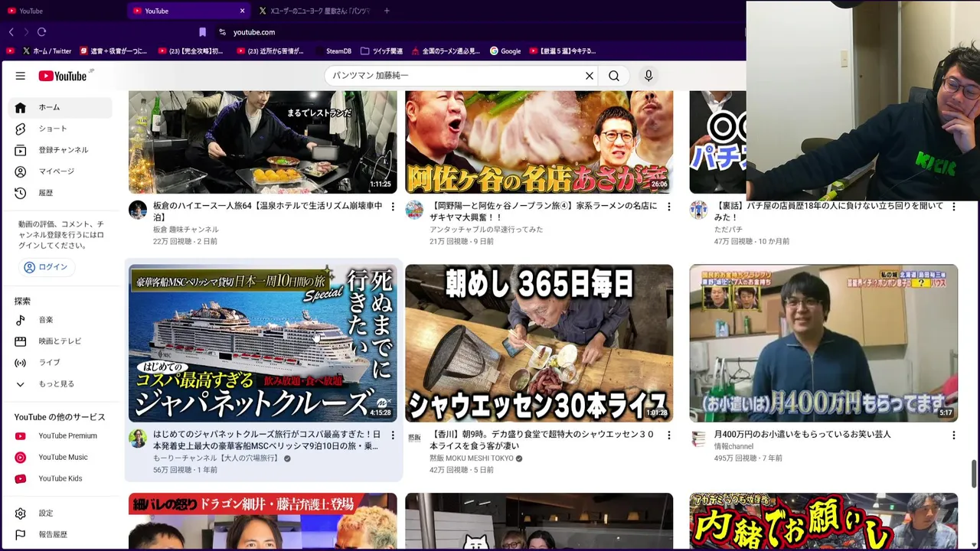Open options menu for 月400万円のお小遣い video

click(x=953, y=435)
